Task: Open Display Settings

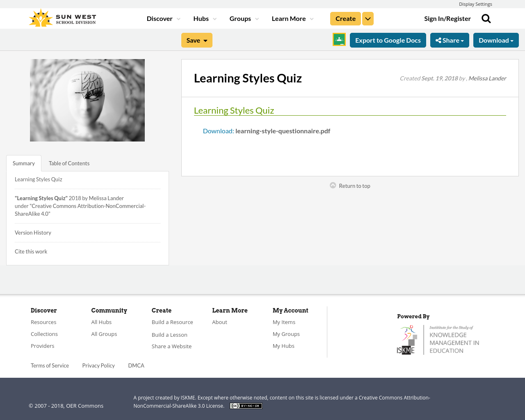Action: coord(475,4)
